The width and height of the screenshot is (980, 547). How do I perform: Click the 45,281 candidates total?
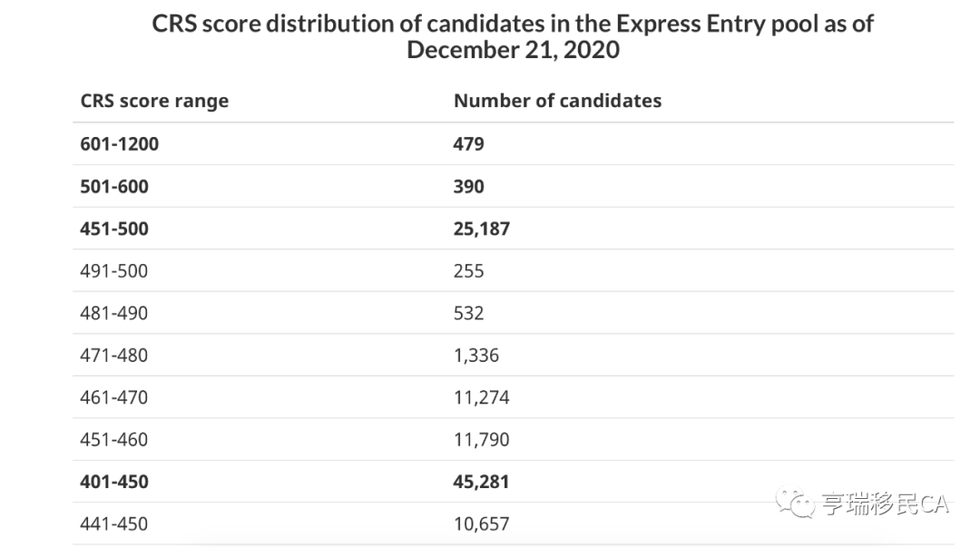[x=482, y=482]
